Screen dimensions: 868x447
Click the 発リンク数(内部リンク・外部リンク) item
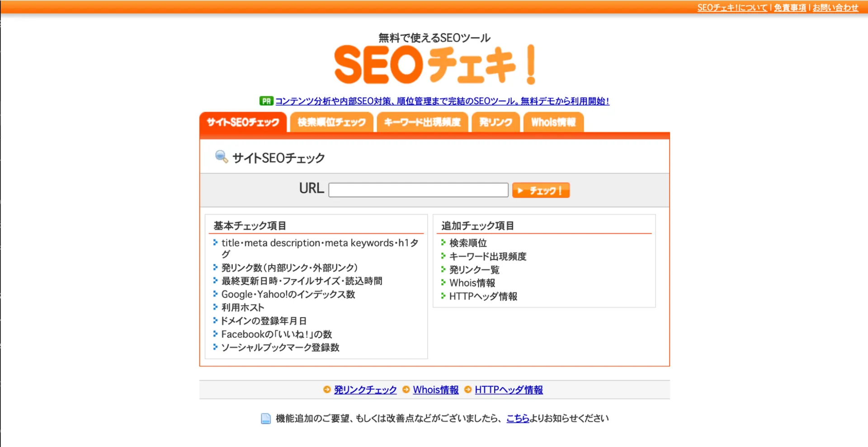pyautogui.click(x=289, y=268)
